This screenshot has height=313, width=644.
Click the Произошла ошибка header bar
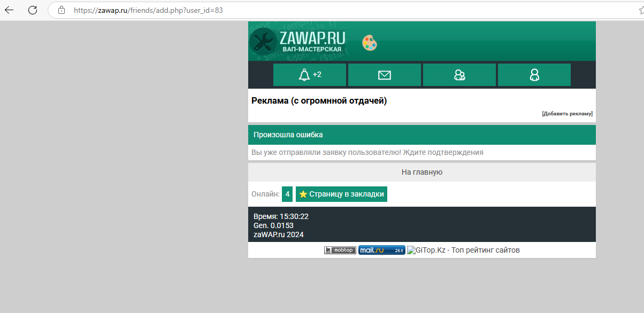(x=421, y=135)
